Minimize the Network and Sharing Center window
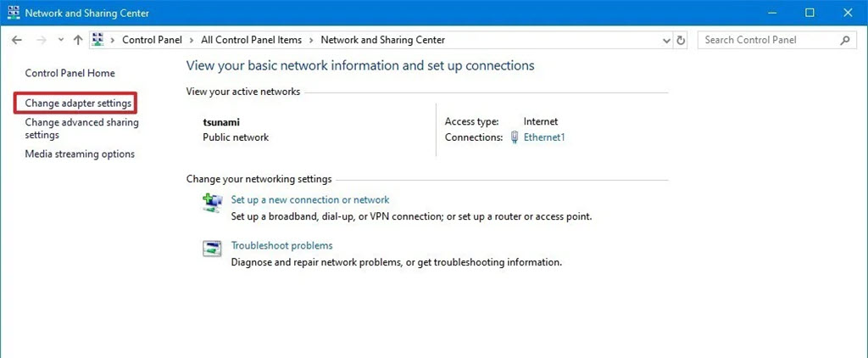868x358 pixels. [772, 13]
